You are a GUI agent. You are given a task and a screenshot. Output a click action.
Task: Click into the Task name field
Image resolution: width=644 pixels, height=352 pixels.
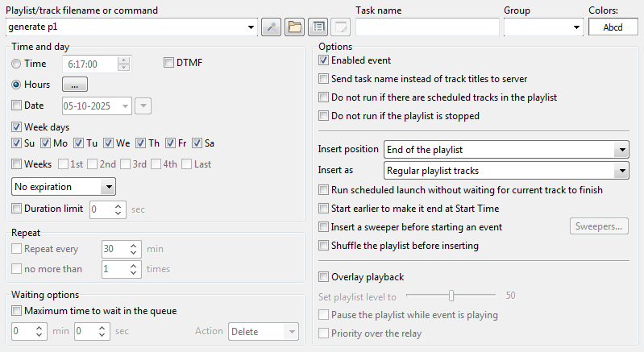tap(427, 27)
